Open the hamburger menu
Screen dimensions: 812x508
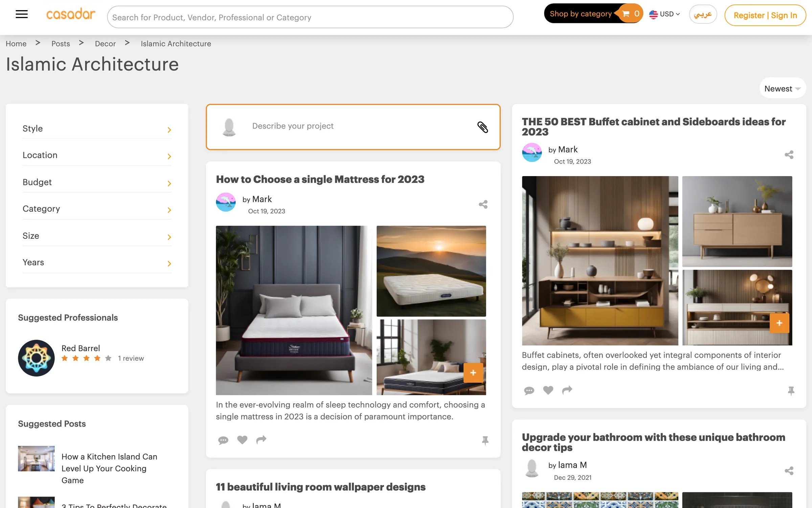tap(22, 14)
